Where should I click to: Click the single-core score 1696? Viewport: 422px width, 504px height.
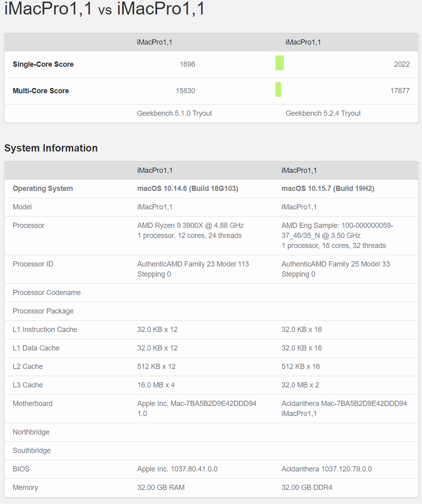point(187,64)
